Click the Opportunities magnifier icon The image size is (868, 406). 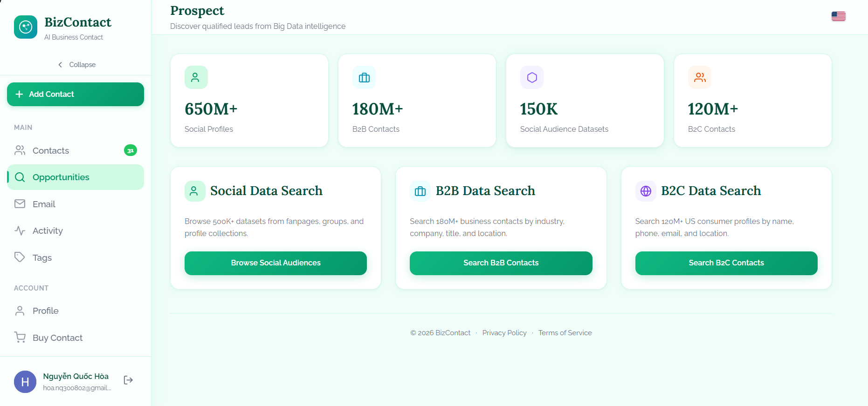coord(20,177)
